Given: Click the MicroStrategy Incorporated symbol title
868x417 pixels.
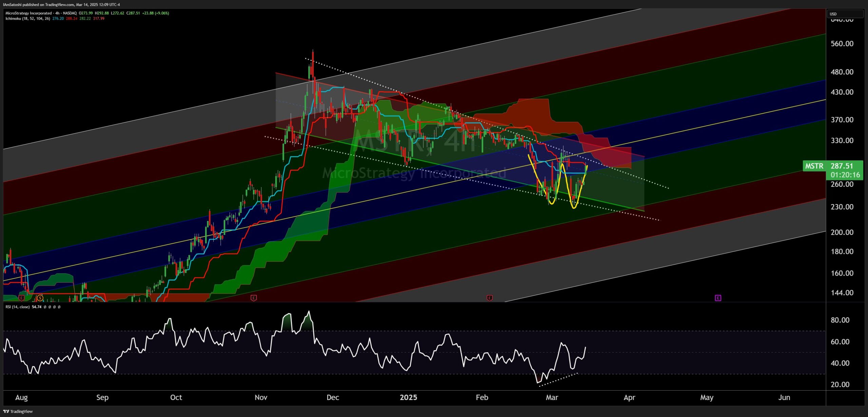Looking at the screenshot, I should pos(28,13).
